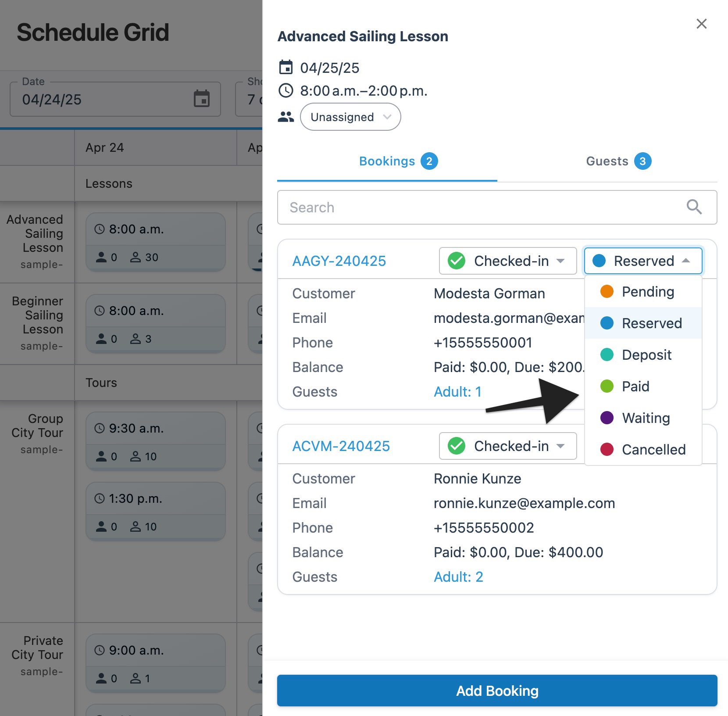Click phone number +15555550001
This screenshot has height=716, width=728.
coord(483,343)
